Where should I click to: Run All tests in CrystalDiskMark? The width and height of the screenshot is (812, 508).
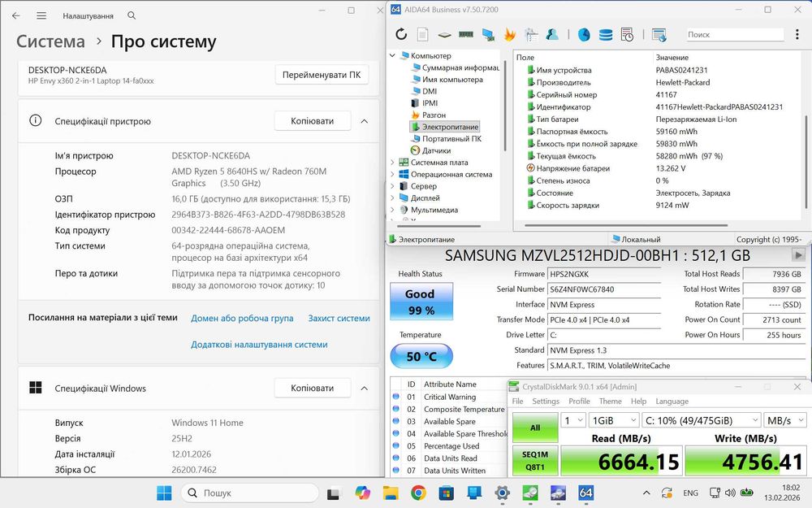535,428
